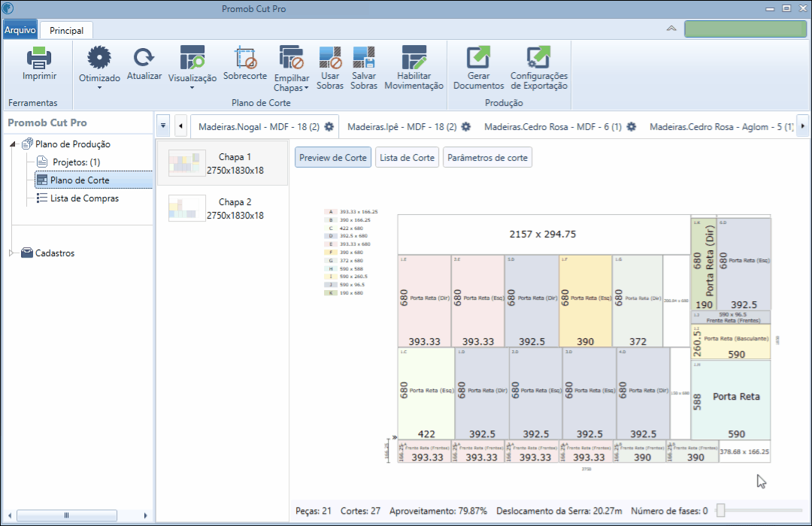Image resolution: width=812 pixels, height=526 pixels.
Task: Click the Plano de Corte tree icon
Action: 42,180
